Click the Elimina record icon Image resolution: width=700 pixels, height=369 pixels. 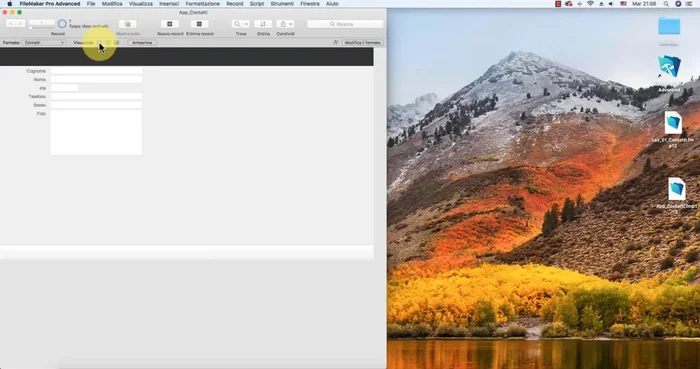pyautogui.click(x=199, y=24)
